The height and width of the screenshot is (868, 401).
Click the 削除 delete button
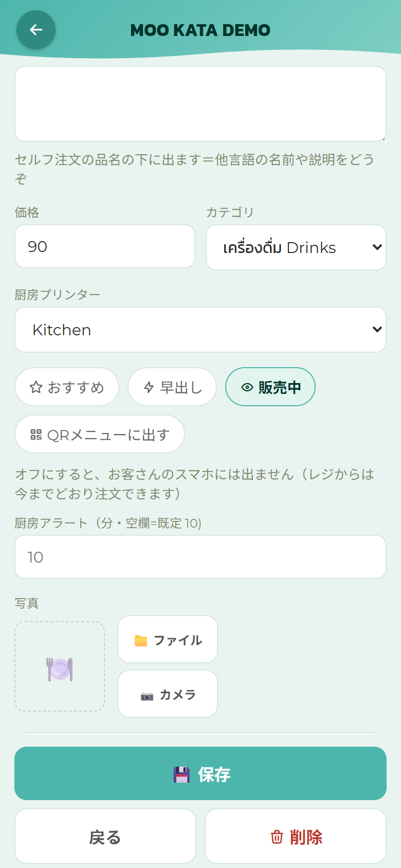(296, 836)
